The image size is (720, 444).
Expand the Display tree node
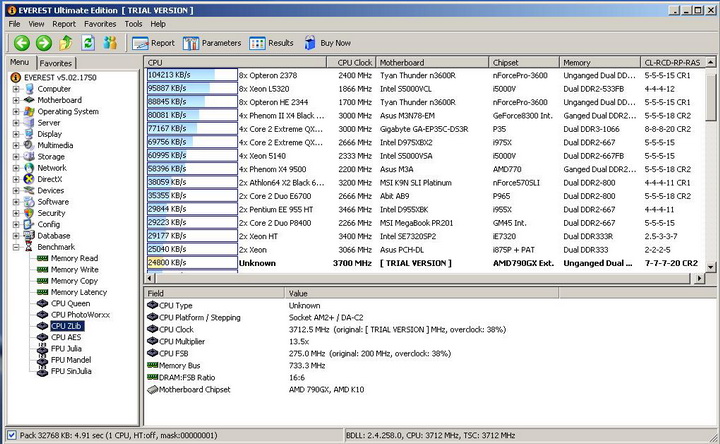16,134
